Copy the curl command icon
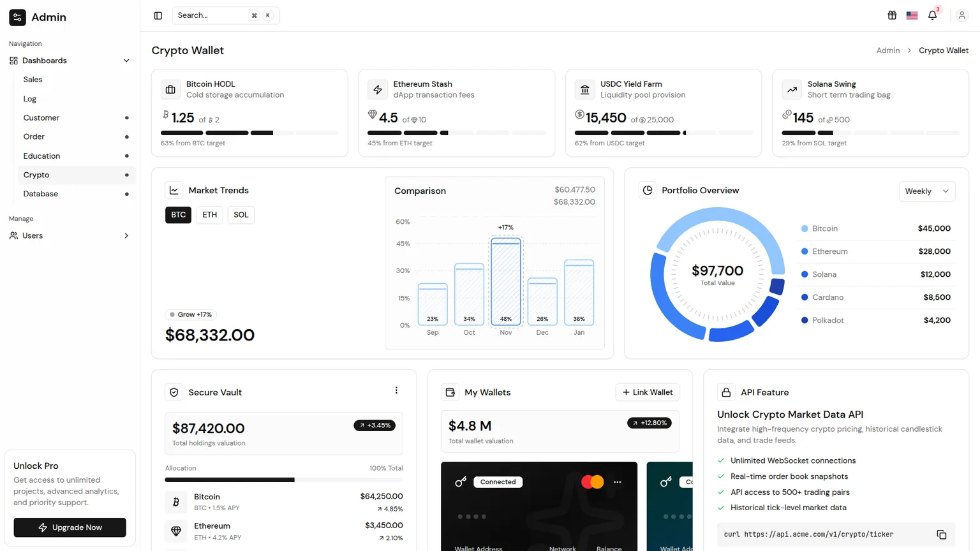 pyautogui.click(x=941, y=534)
